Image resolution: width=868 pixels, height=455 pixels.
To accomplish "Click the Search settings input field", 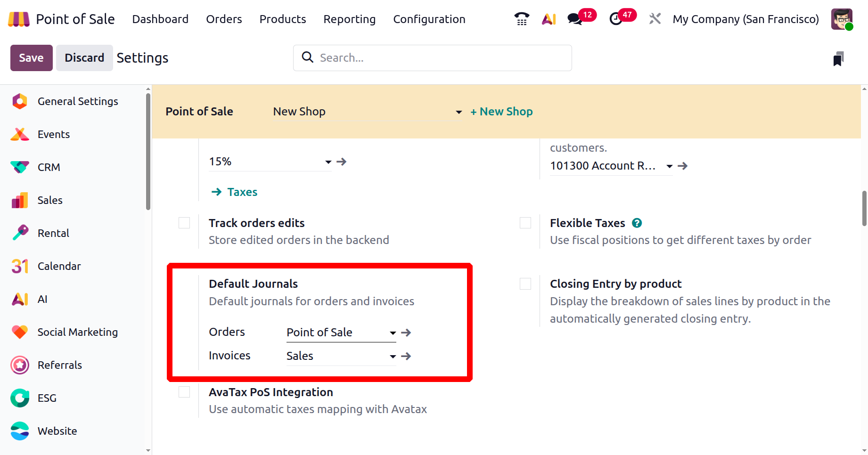I will tap(438, 58).
